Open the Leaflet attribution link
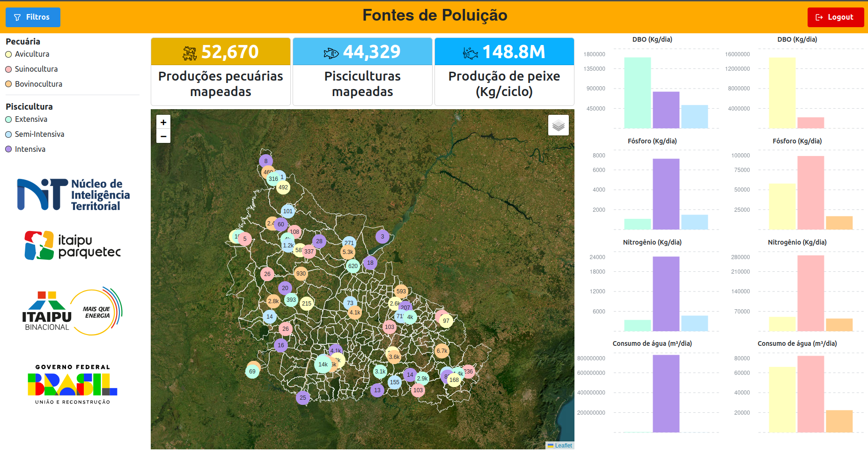This screenshot has width=868, height=455. point(563,446)
